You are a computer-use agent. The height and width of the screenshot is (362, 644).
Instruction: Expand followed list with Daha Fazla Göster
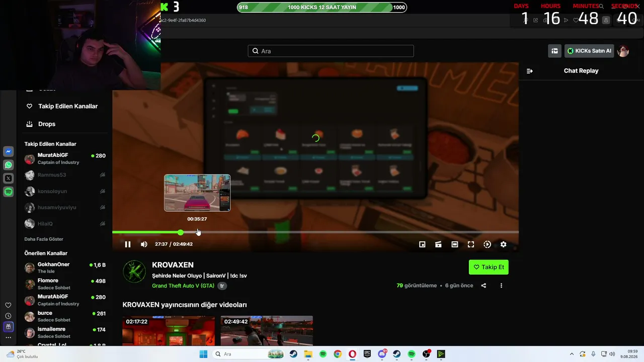tap(44, 239)
